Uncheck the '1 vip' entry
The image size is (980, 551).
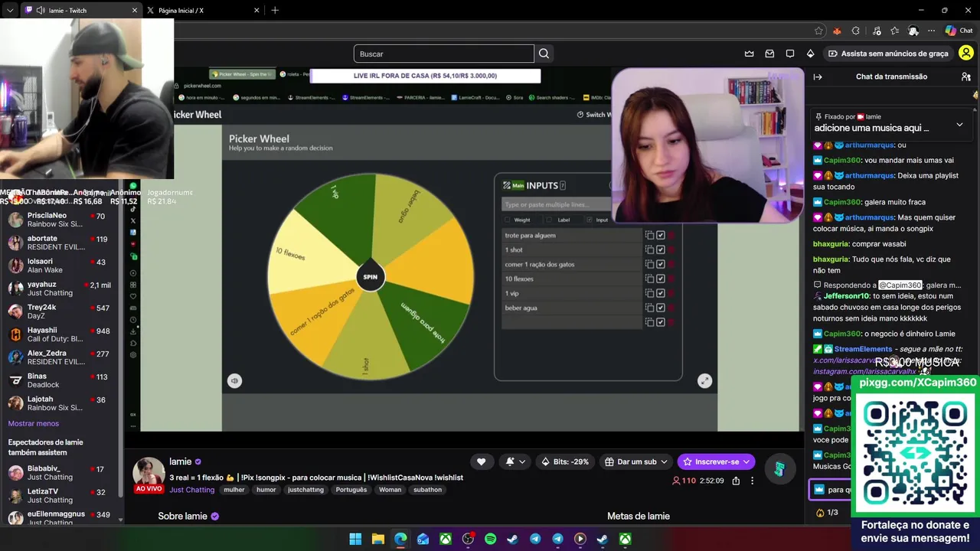point(660,293)
